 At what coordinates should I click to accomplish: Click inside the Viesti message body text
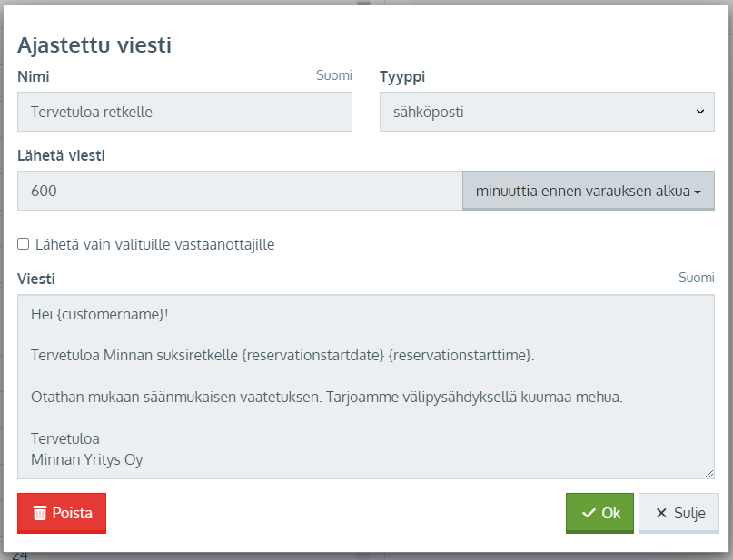[x=365, y=387]
